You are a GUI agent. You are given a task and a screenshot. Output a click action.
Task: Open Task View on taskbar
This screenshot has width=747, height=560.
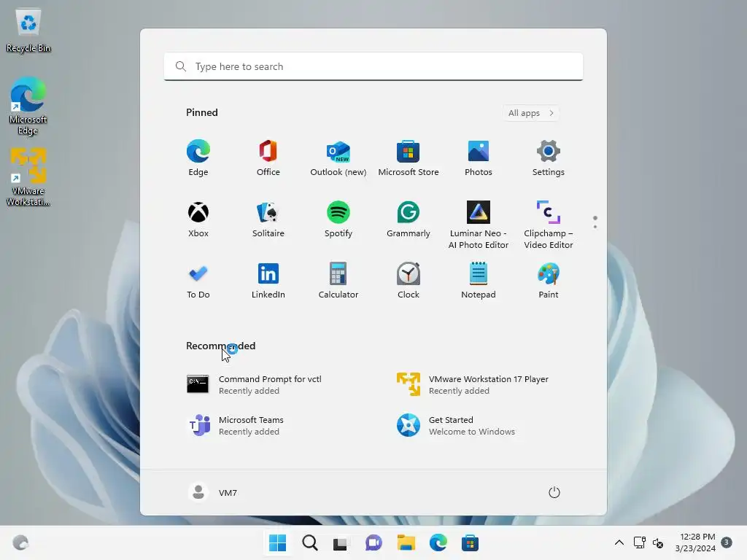tap(341, 542)
